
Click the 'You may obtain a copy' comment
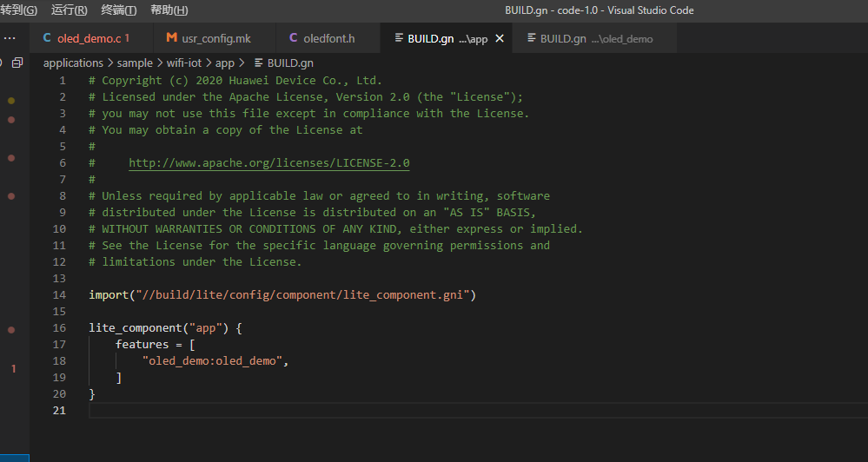tap(225, 130)
